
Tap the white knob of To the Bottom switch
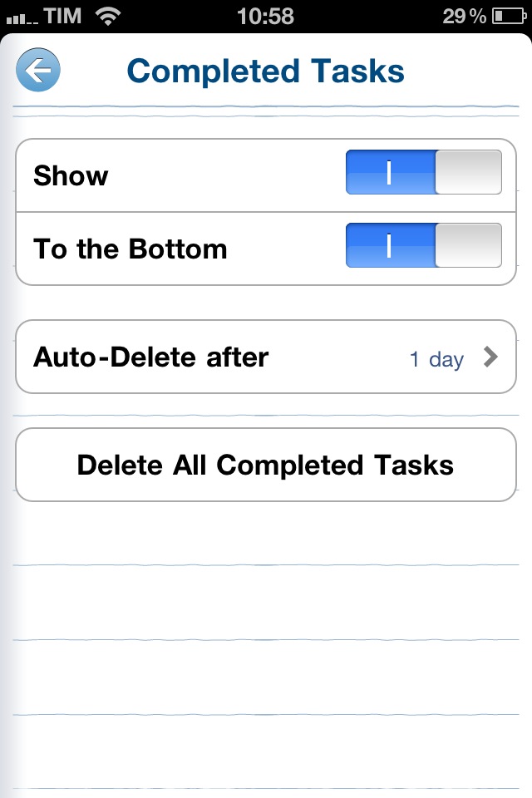pos(468,244)
